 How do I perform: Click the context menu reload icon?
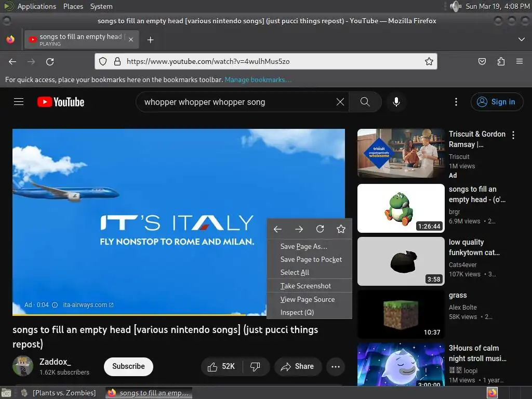point(320,229)
